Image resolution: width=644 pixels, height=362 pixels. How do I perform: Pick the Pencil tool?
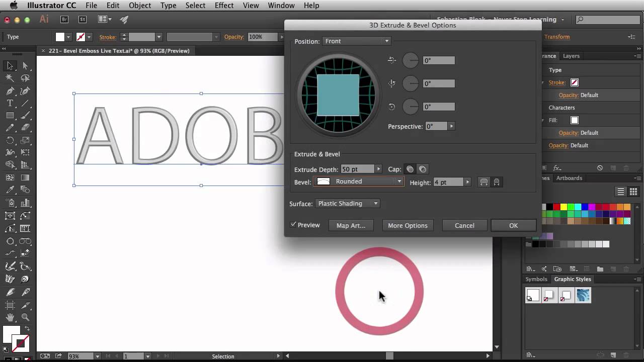coord(10,128)
